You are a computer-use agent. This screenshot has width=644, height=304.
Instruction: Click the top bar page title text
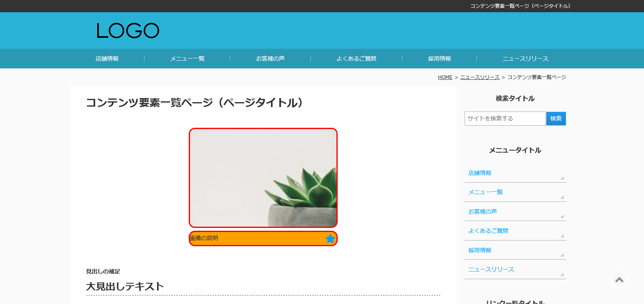coord(520,6)
